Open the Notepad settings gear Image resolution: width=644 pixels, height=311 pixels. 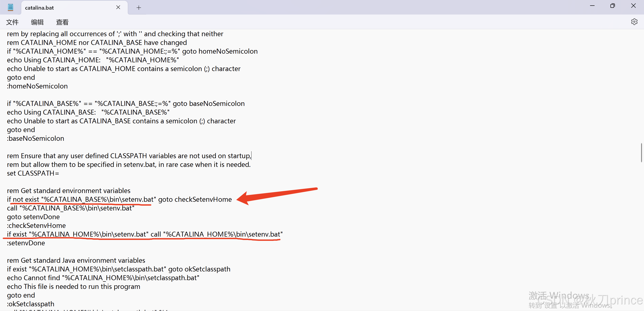[634, 22]
